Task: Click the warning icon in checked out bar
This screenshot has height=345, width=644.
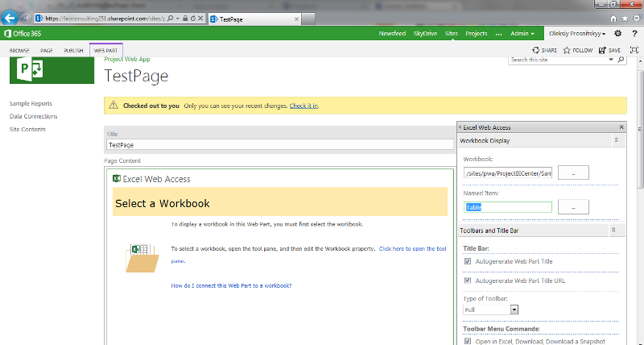Action: pos(114,106)
